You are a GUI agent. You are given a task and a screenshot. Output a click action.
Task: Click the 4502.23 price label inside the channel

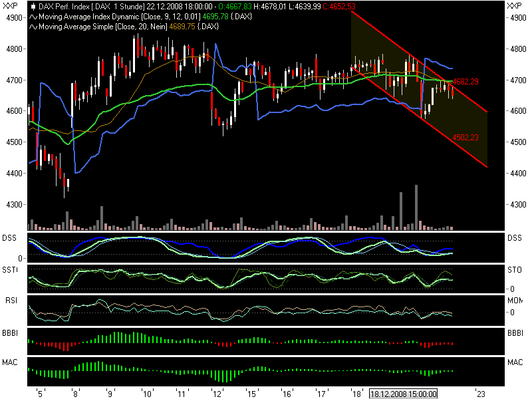pyautogui.click(x=464, y=136)
